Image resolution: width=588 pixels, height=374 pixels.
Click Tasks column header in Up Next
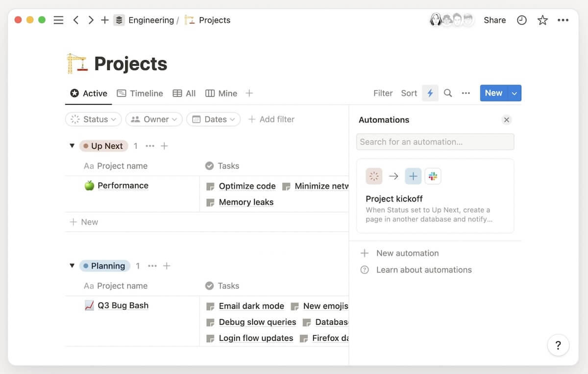222,166
